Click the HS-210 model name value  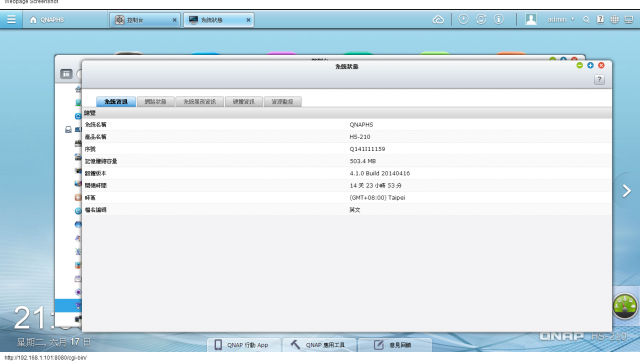(x=360, y=137)
